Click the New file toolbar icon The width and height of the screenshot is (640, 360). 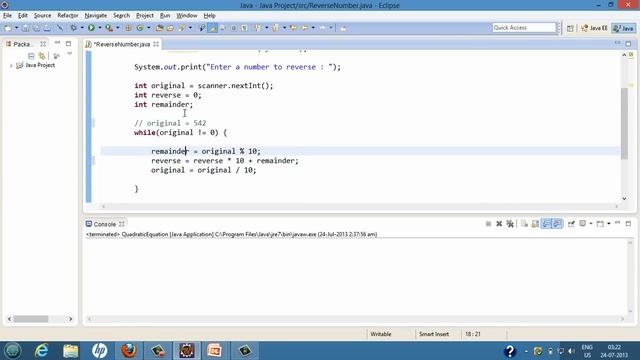[8, 28]
